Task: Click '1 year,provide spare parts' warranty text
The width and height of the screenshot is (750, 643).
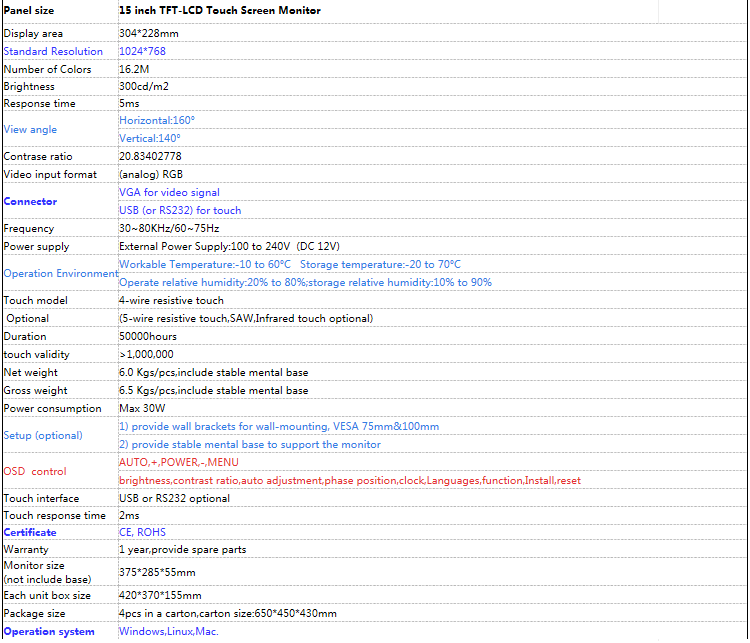Action: coord(183,550)
